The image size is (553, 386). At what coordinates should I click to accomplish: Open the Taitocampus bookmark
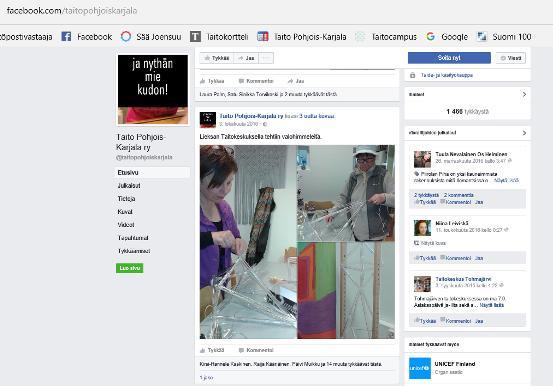pyautogui.click(x=385, y=37)
